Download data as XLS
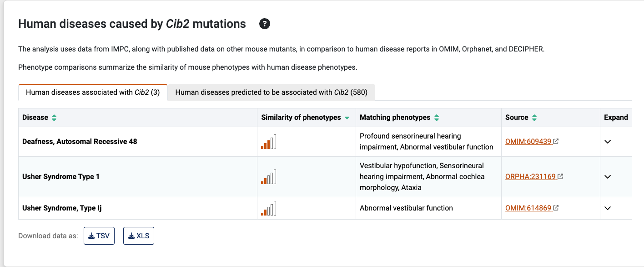 click(x=139, y=236)
